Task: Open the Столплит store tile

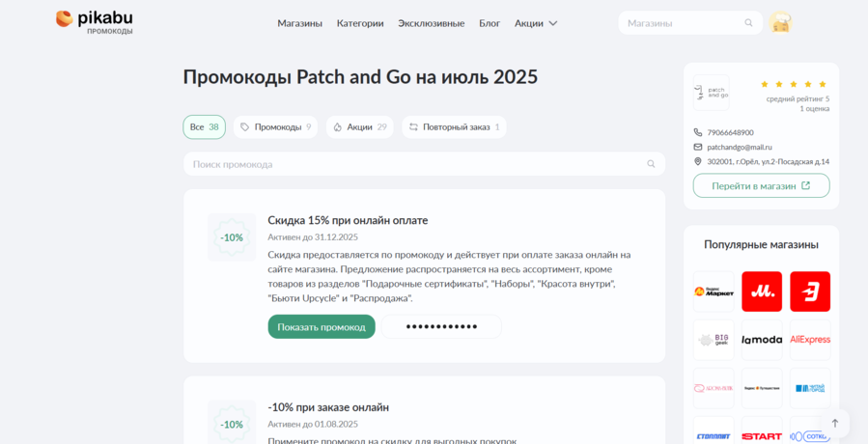Action: pos(714,430)
